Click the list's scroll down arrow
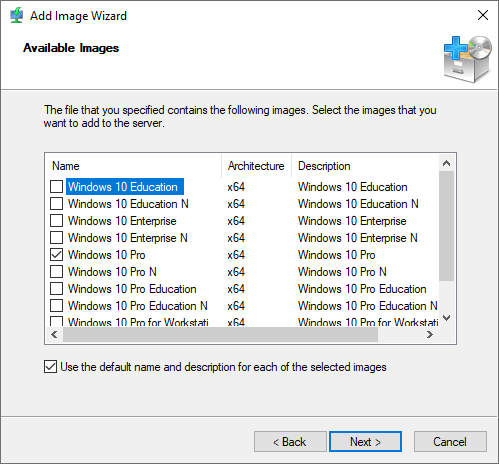This screenshot has height=464, width=499. click(446, 318)
